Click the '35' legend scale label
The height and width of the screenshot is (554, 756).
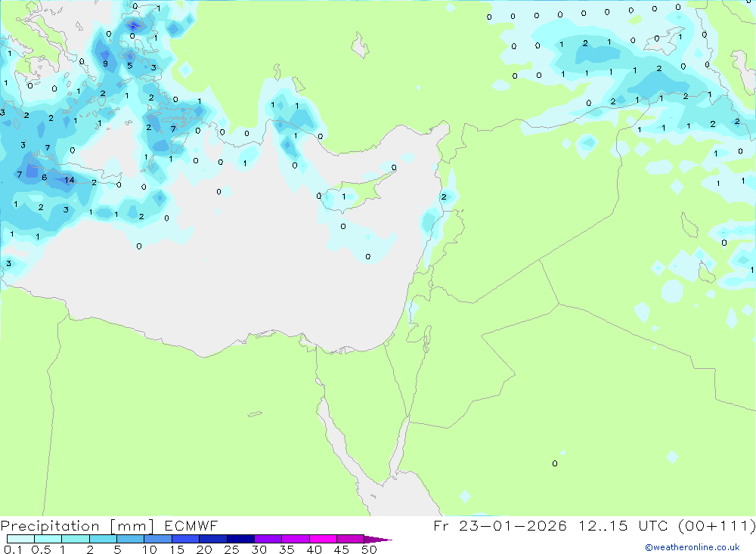click(x=287, y=549)
